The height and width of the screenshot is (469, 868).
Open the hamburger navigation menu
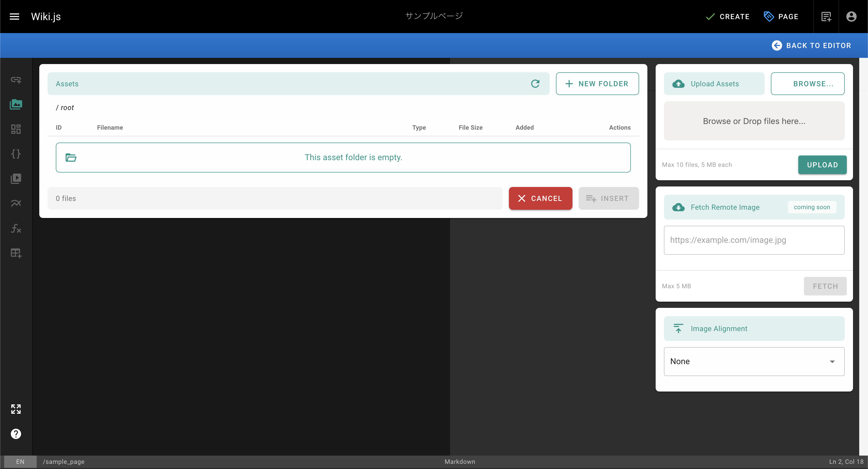click(x=14, y=17)
